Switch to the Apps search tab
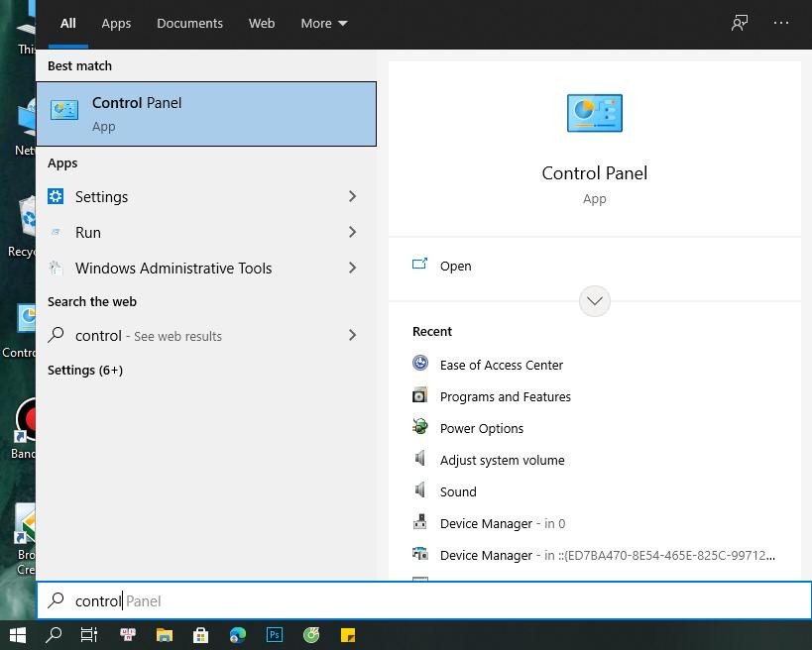 [x=116, y=23]
